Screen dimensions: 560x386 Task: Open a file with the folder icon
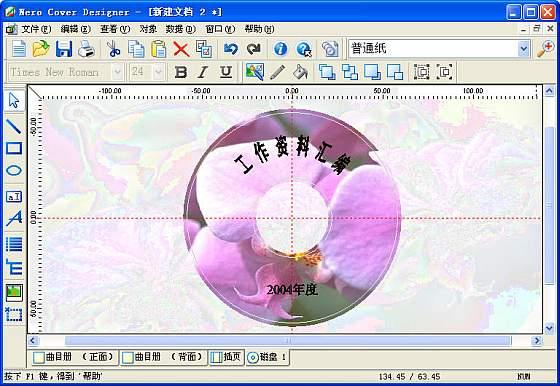(41, 49)
